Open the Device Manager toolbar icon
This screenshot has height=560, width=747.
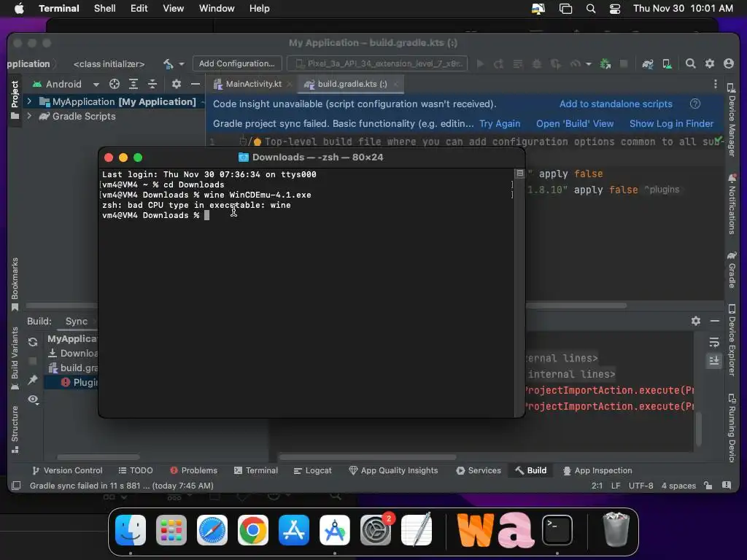[x=667, y=64]
